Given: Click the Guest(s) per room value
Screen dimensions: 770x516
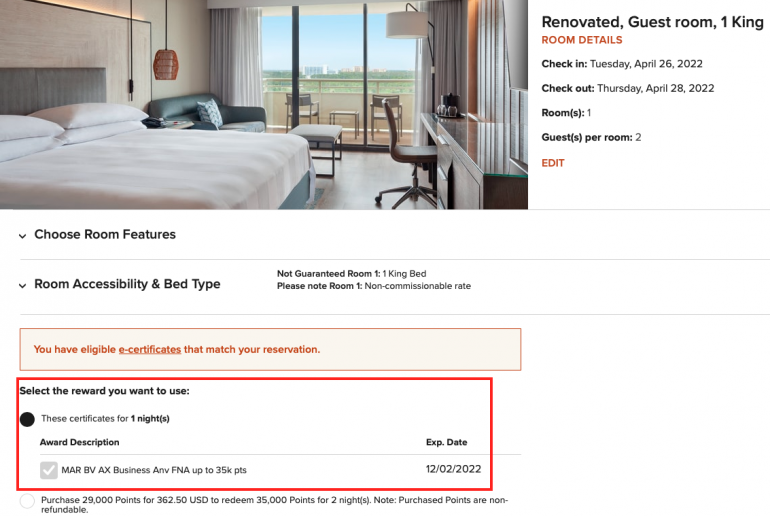Looking at the screenshot, I should click(638, 137).
